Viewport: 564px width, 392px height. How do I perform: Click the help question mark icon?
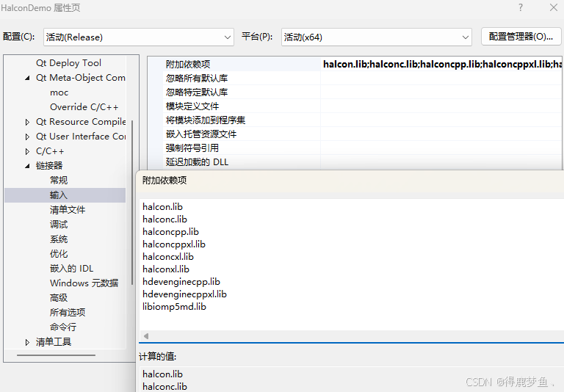point(521,7)
